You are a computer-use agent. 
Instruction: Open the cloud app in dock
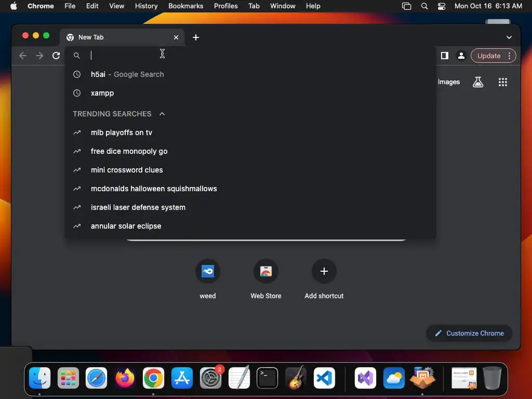pos(394,378)
